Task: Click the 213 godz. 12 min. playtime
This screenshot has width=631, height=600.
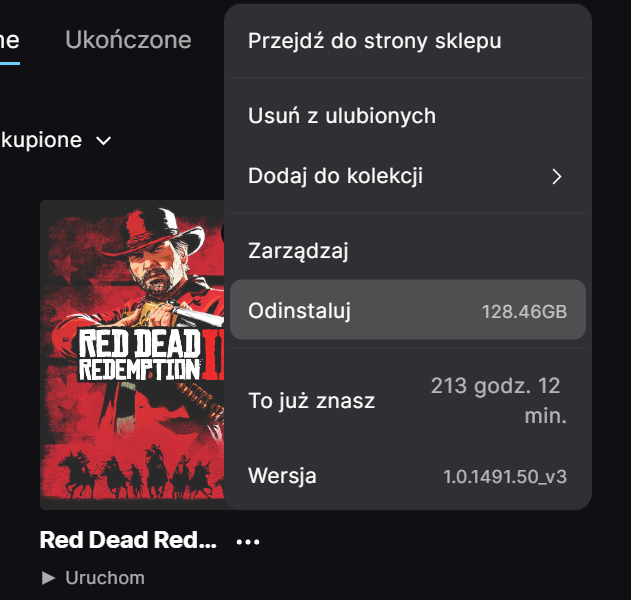Action: 497,400
